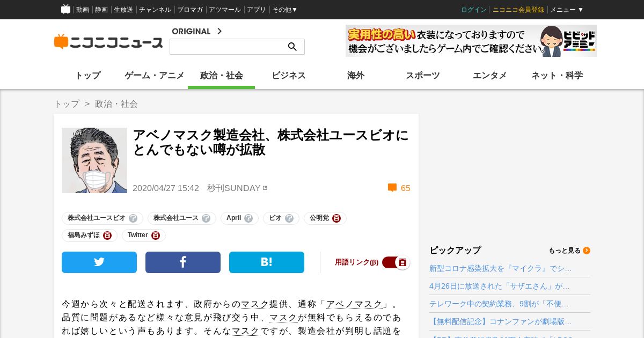Open ブロマガ in the top bar
Image resolution: width=644 pixels, height=338 pixels.
(190, 10)
